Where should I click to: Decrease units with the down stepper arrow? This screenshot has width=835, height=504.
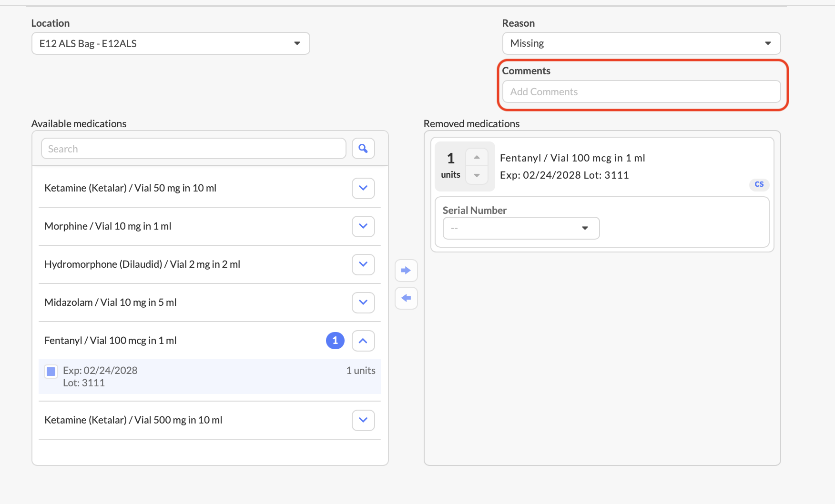[477, 175]
